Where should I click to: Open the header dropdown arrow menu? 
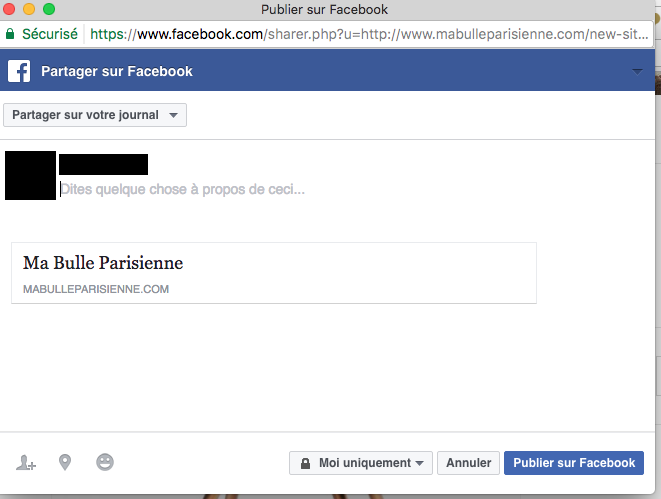637,72
